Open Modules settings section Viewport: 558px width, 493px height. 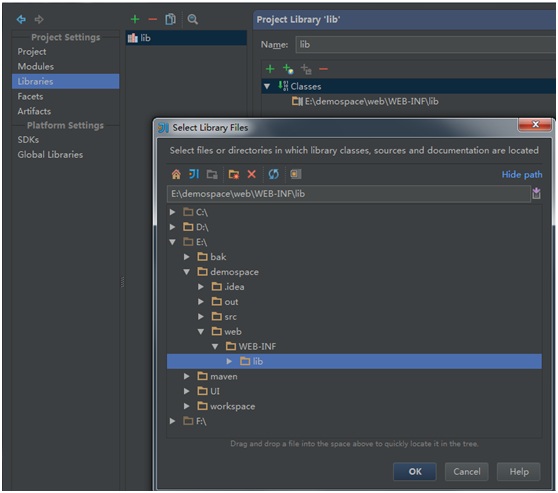pos(36,67)
